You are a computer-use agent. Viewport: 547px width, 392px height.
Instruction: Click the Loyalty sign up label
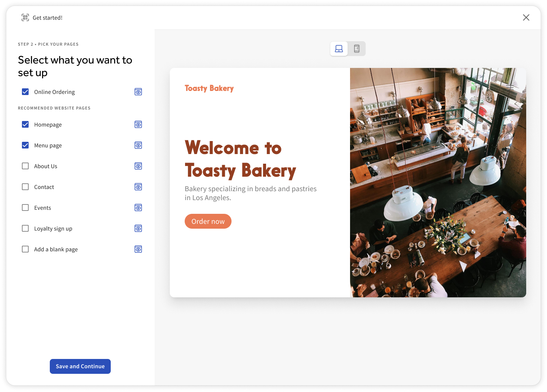(x=53, y=229)
